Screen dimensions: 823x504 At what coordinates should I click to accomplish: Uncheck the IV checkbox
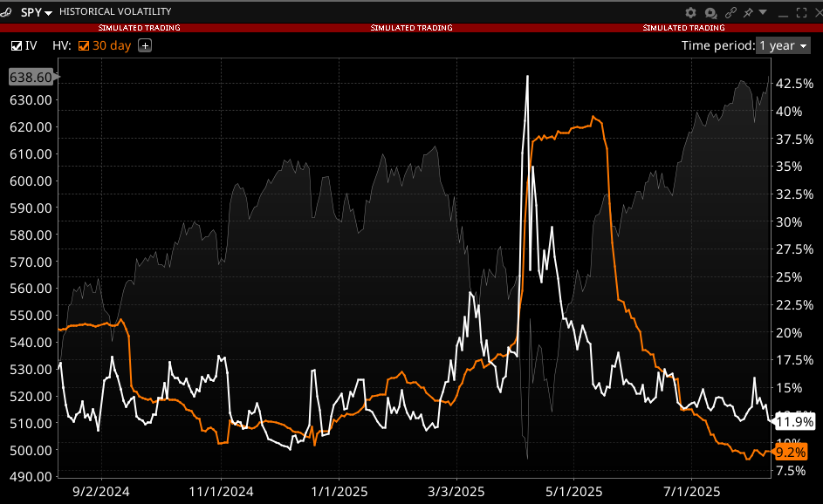click(x=17, y=46)
